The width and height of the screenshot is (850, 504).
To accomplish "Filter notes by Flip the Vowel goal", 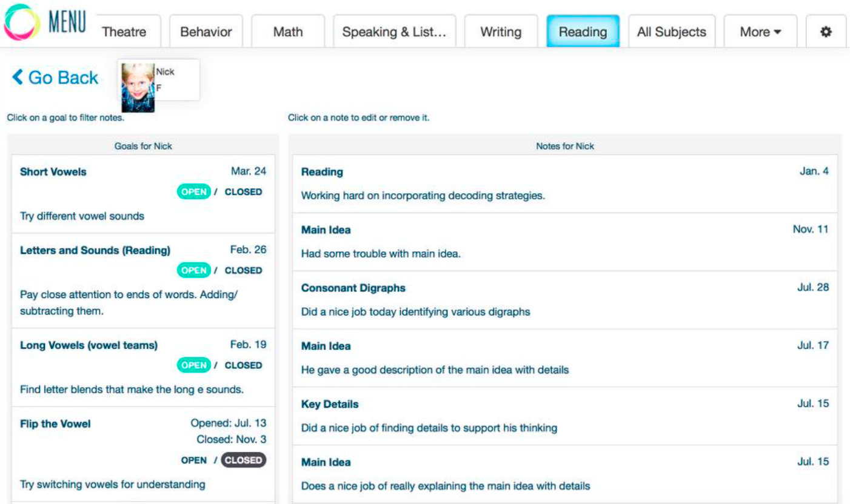I will (x=55, y=424).
